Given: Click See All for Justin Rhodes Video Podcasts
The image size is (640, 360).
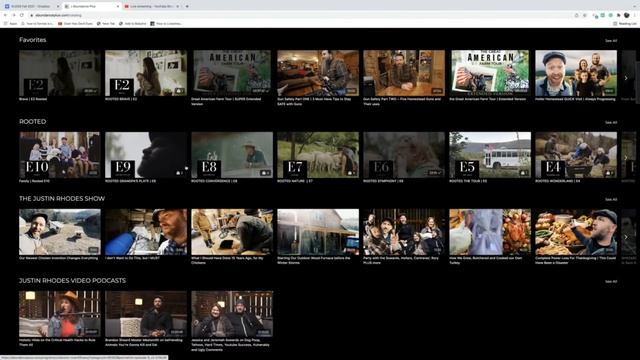Looking at the screenshot, I should pyautogui.click(x=611, y=282).
